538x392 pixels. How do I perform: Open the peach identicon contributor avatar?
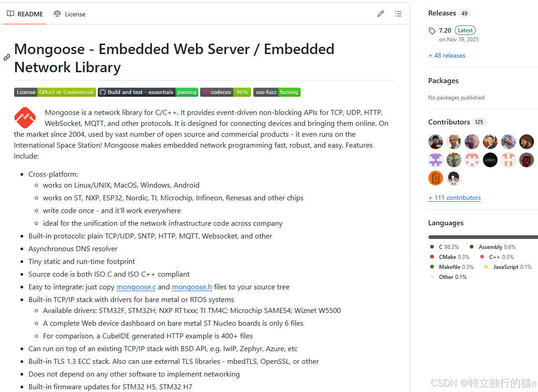click(x=508, y=160)
